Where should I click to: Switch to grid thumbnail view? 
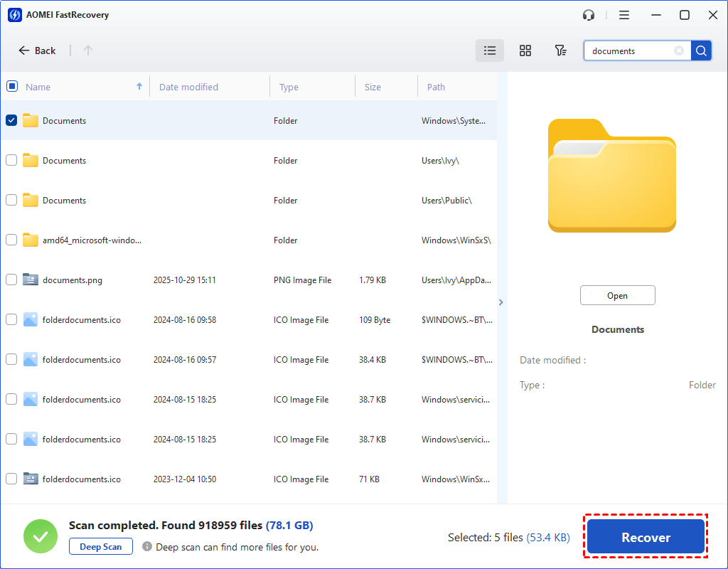[x=525, y=50]
